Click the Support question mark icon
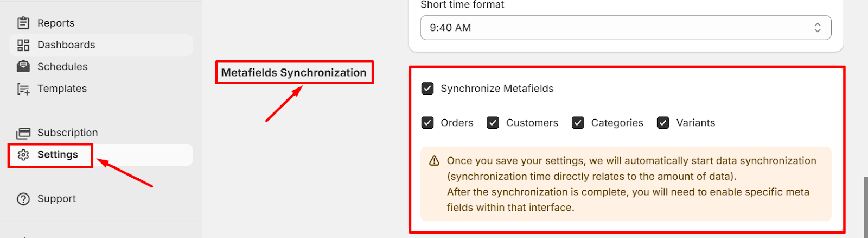868x238 pixels. [x=23, y=199]
